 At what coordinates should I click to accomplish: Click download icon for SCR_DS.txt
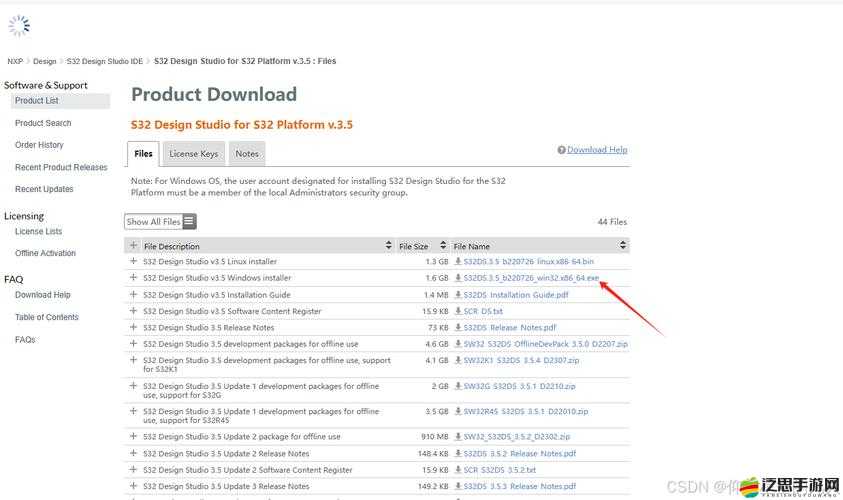click(x=458, y=311)
